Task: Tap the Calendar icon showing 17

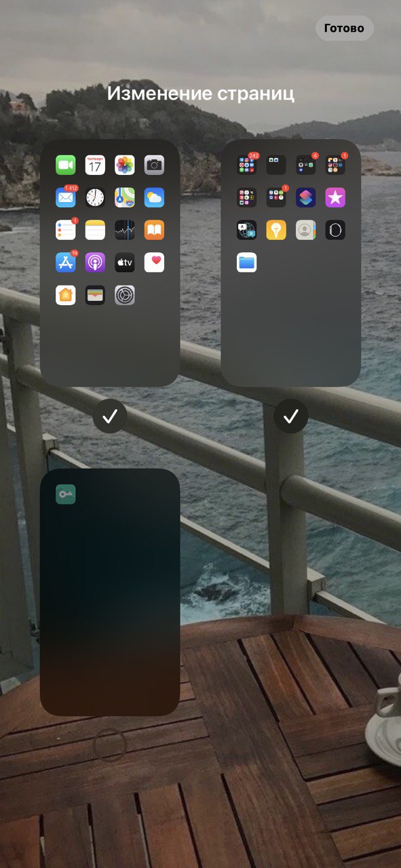Action: (95, 165)
